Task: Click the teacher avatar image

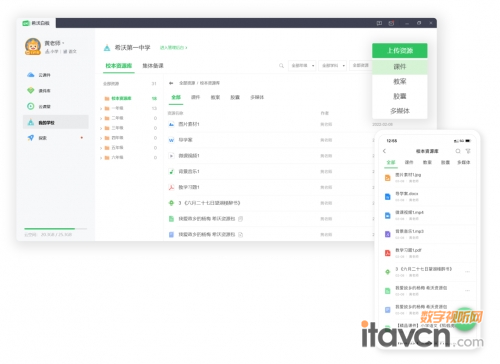Action: (x=33, y=47)
